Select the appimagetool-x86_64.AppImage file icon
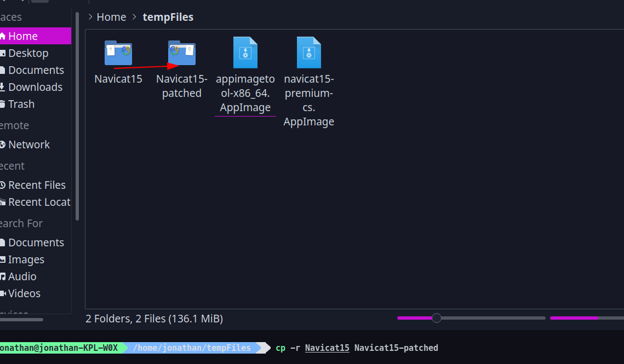This screenshot has width=624, height=364. point(245,53)
